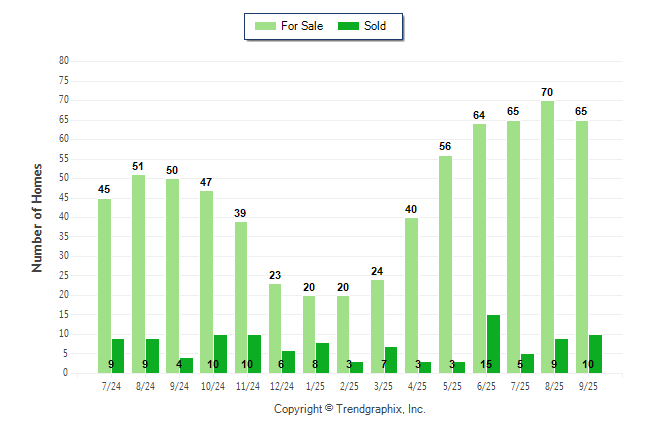Click the 1/25 x-axis month label
The image size is (646, 434).
pos(316,383)
